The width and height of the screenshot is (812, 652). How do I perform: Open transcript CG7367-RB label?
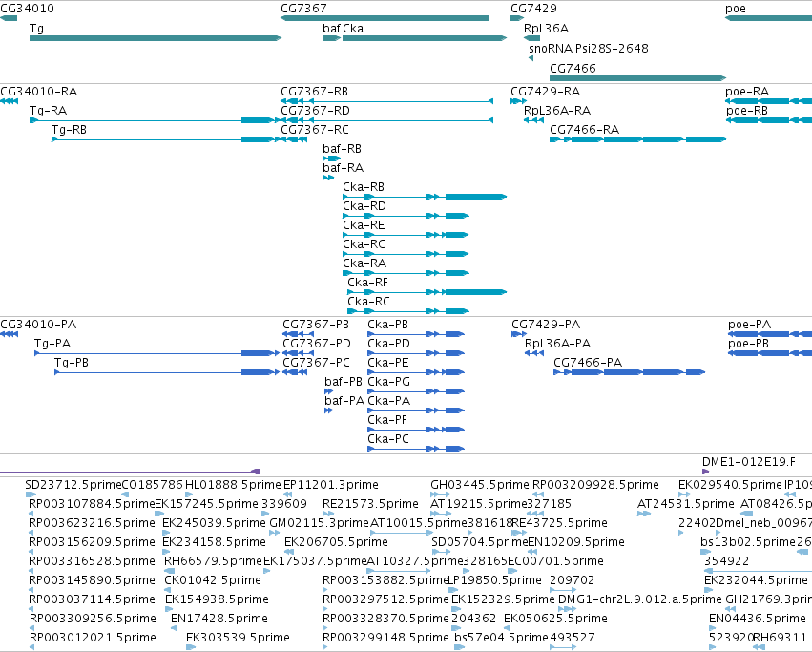314,92
